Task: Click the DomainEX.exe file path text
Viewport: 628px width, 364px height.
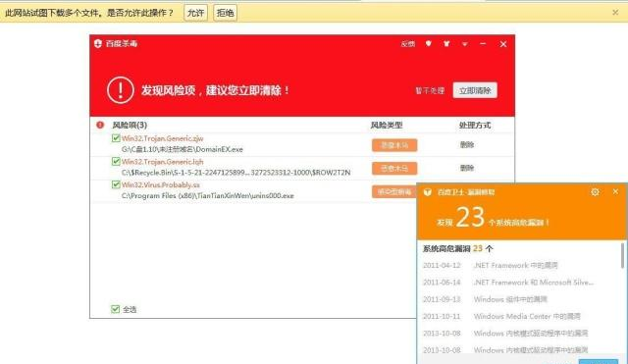Action: (x=183, y=149)
